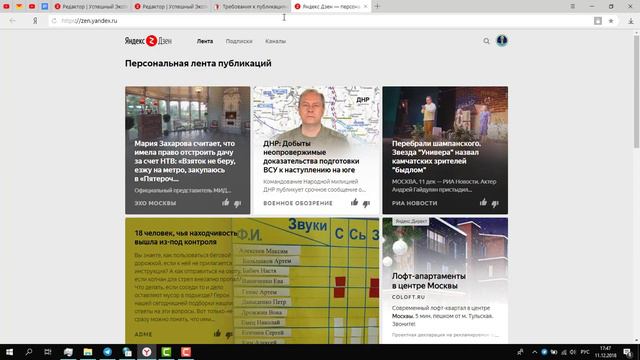Click Yandex Browser taskbar icon
This screenshot has width=640, height=360.
pyautogui.click(x=147, y=352)
